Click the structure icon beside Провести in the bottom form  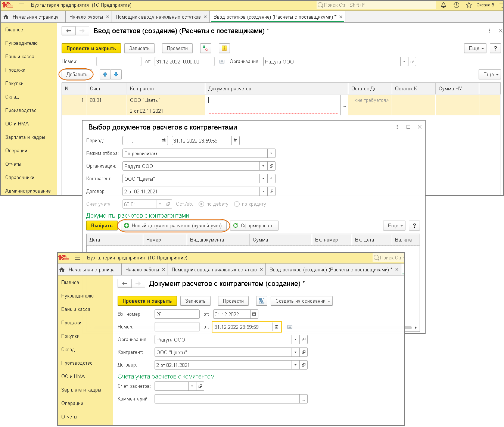click(262, 301)
